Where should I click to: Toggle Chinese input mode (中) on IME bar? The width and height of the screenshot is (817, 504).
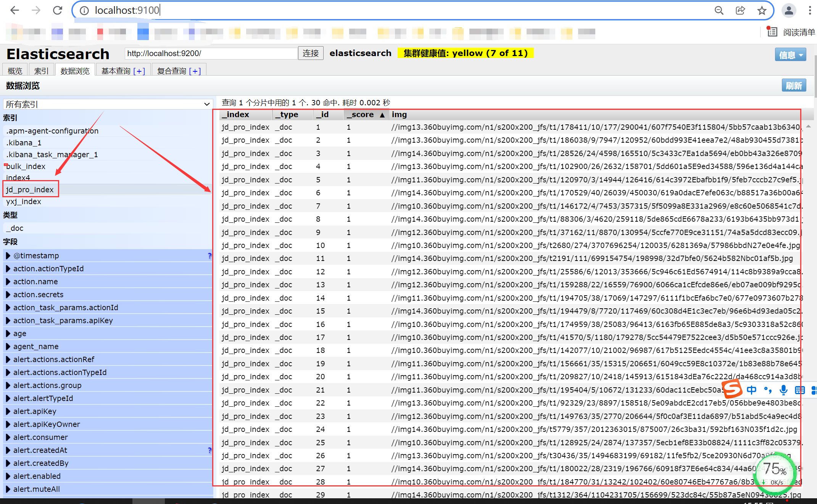(x=751, y=390)
